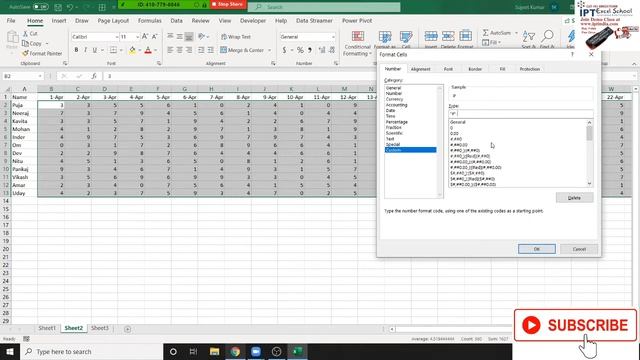Viewport: 640px width, 360px height.
Task: Click Cancel in the Format Cells dialog
Action: coord(579,249)
